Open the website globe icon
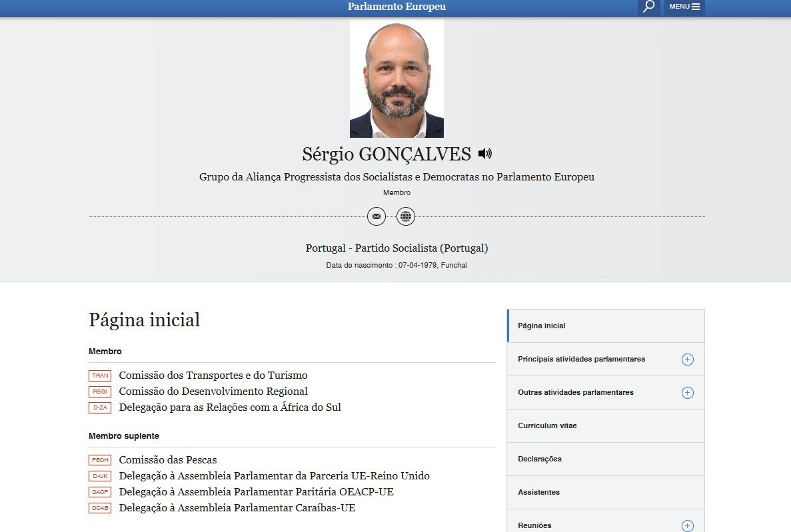This screenshot has height=532, width=791. [x=406, y=216]
